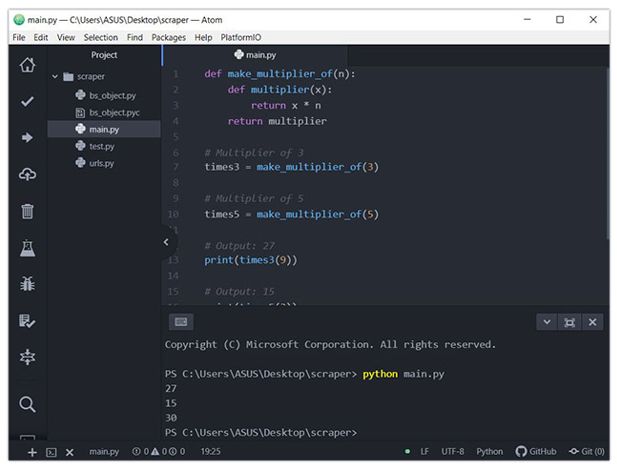Click the cloud upload icon in sidebar
The height and width of the screenshot is (475, 617).
pos(28,174)
